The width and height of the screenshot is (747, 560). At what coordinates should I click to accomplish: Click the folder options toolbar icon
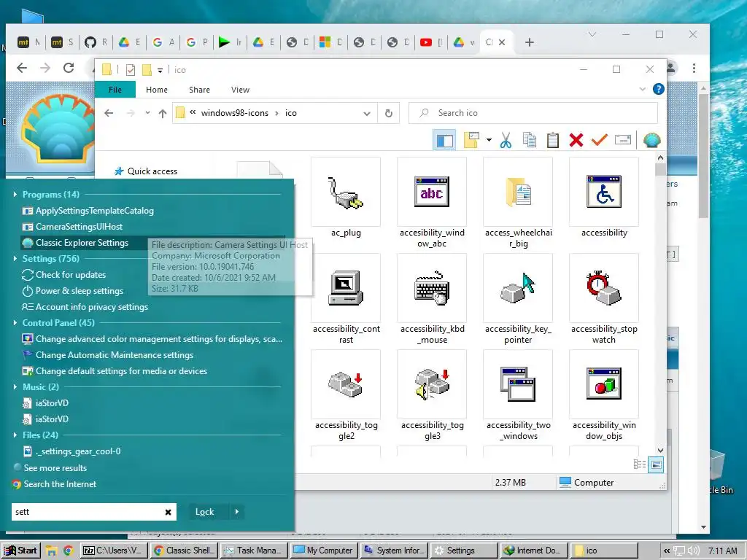[471, 140]
